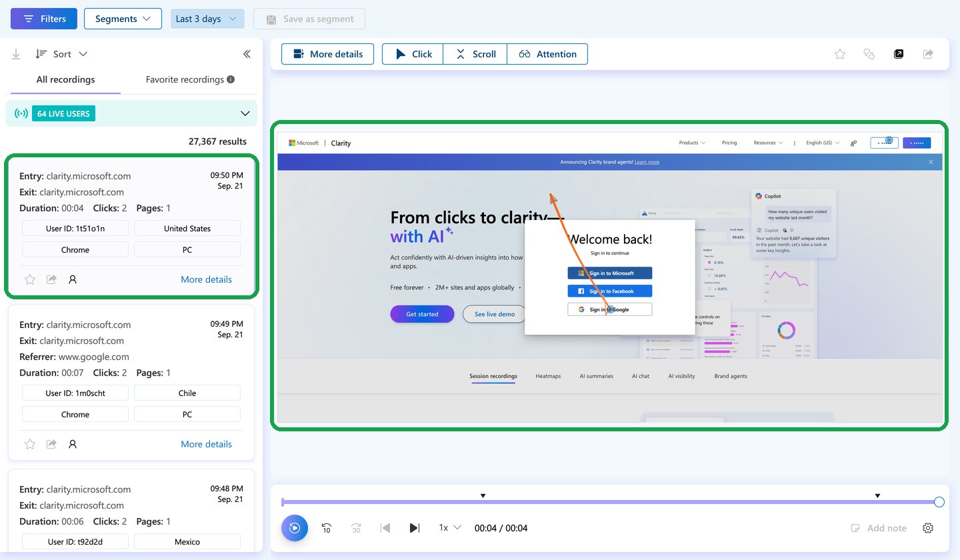Share the 09:50 PM recording
This screenshot has width=960, height=560.
point(51,279)
